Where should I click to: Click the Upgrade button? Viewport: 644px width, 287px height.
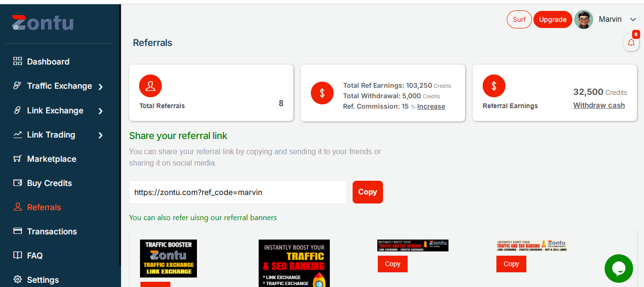pos(553,19)
